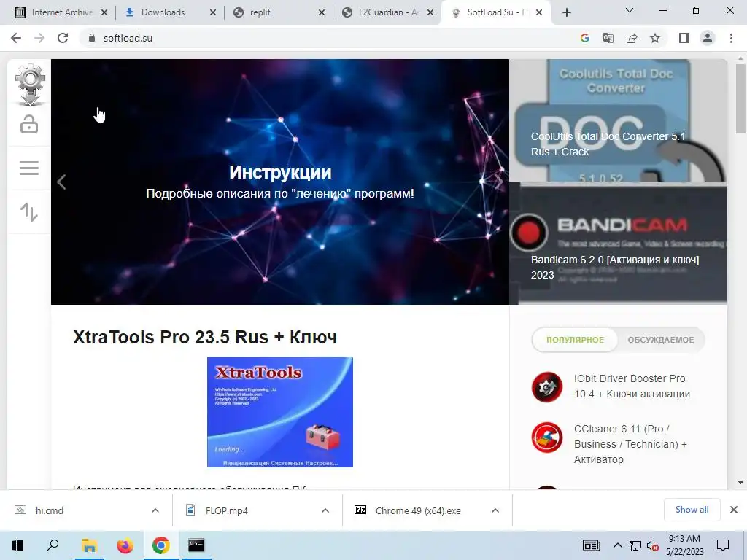
Task: Open Chrome three-dot menu
Action: click(x=731, y=38)
